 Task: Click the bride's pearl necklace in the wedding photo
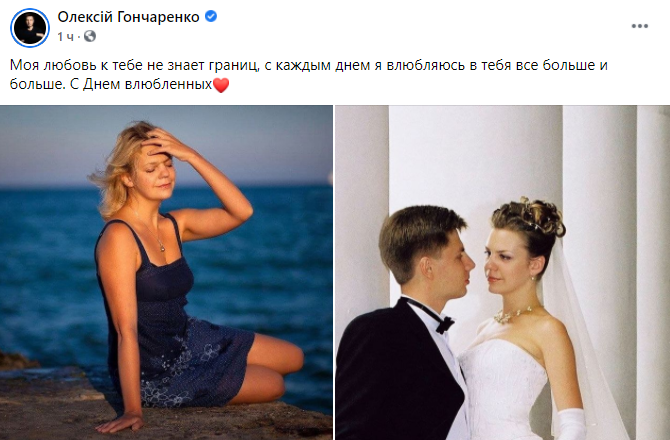click(x=512, y=315)
